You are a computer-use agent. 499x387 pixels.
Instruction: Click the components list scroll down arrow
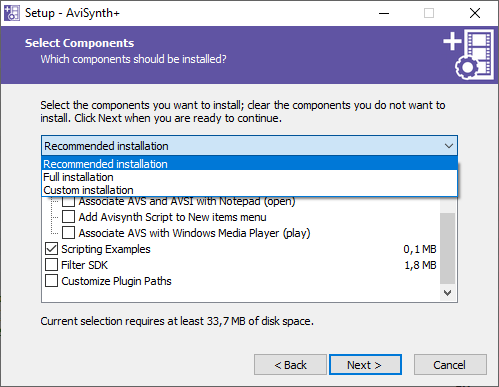[x=448, y=293]
